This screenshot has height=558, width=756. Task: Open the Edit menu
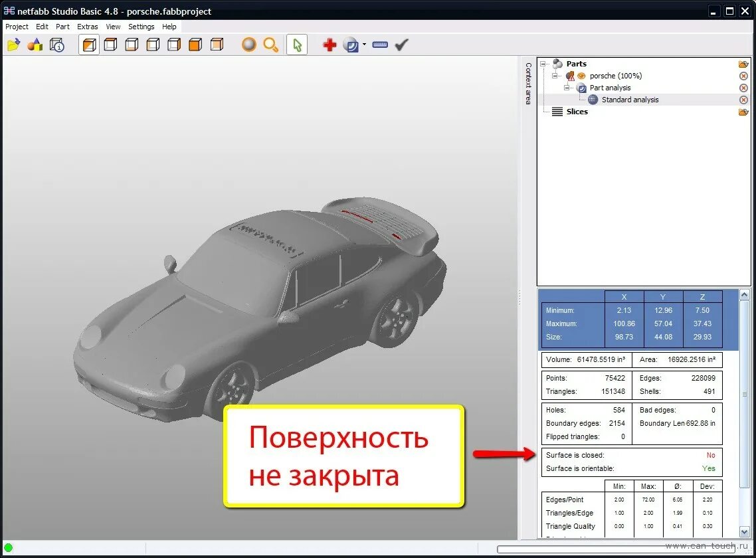pos(42,27)
